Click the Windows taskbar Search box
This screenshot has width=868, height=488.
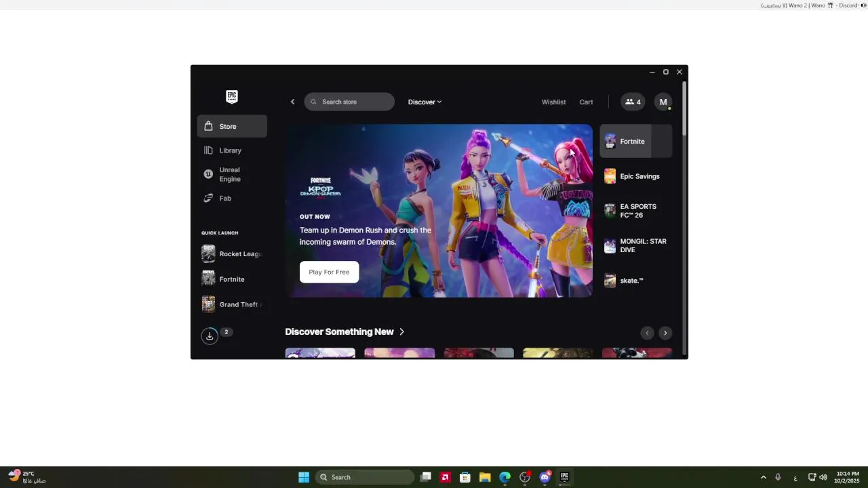pos(365,477)
